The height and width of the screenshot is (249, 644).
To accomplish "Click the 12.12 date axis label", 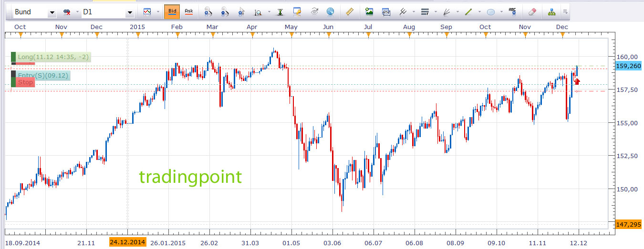I will click(x=578, y=243).
